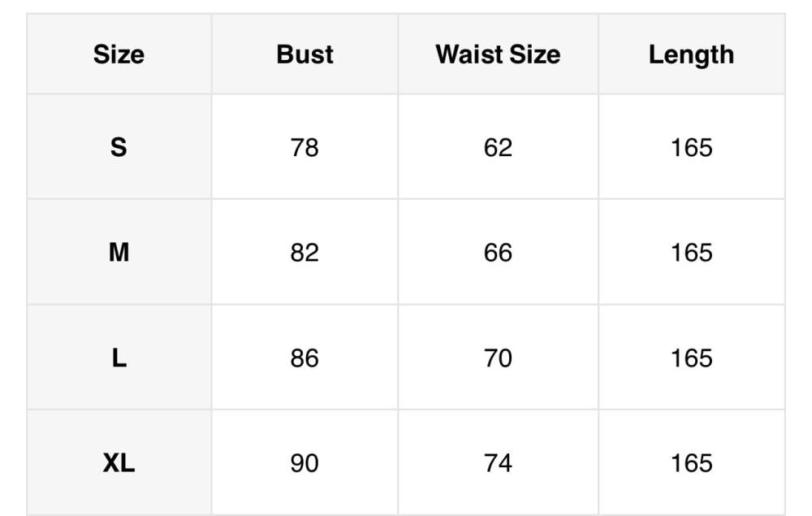Click the Length column header

coord(691,54)
